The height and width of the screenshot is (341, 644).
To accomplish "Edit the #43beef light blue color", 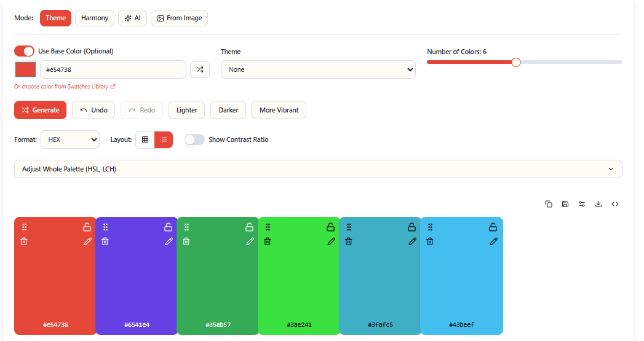I will tap(493, 241).
